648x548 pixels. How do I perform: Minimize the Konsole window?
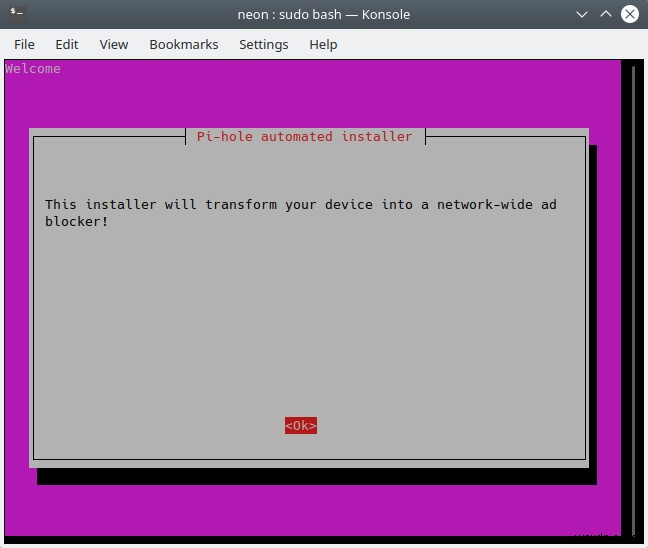(x=582, y=14)
